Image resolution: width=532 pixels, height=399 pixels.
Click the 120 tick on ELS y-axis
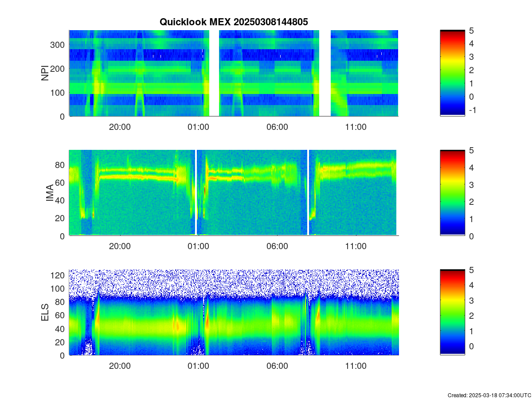click(x=58, y=275)
